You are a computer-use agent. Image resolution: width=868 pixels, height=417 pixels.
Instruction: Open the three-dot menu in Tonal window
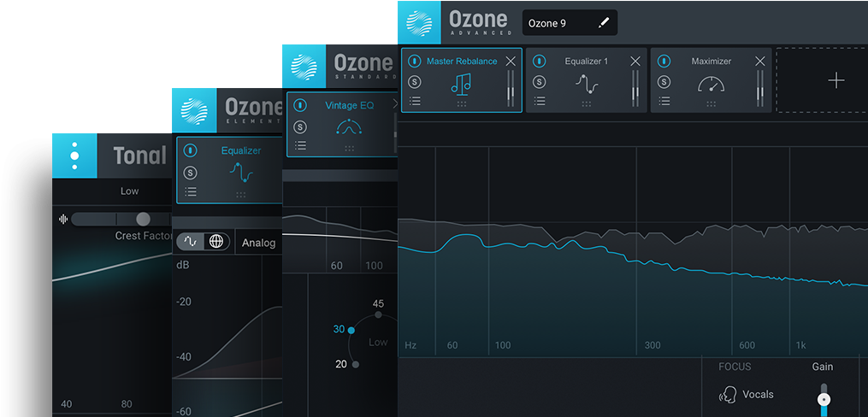[x=74, y=156]
